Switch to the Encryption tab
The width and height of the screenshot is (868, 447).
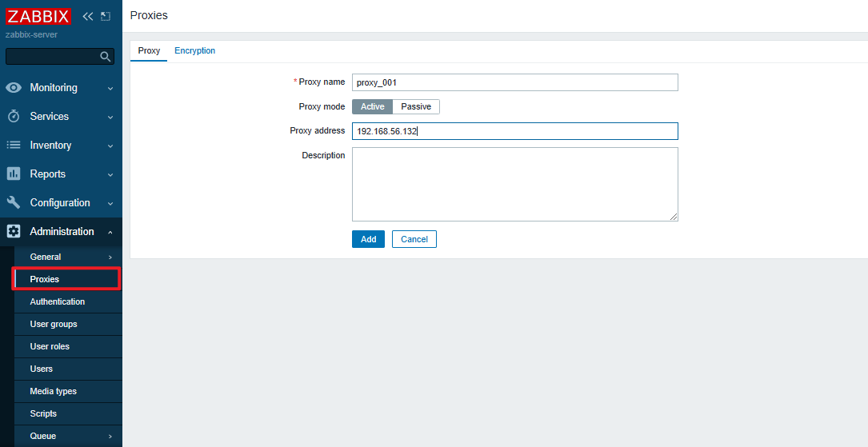(194, 51)
